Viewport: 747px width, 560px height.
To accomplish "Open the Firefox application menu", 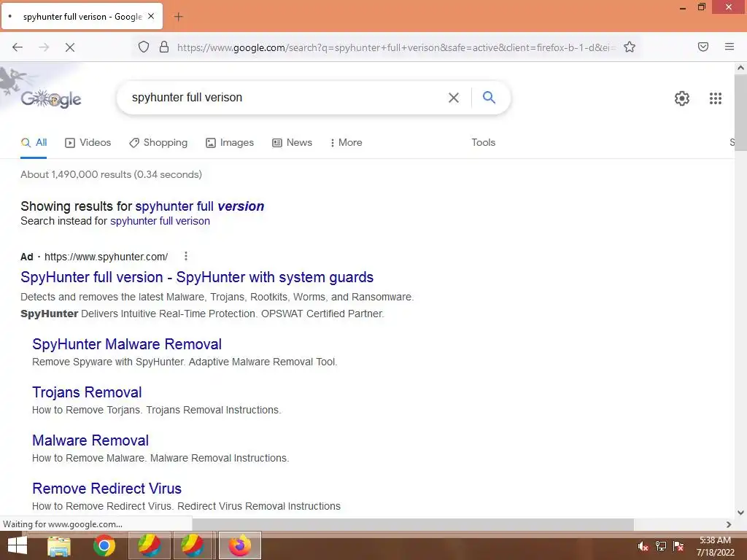I will click(729, 47).
